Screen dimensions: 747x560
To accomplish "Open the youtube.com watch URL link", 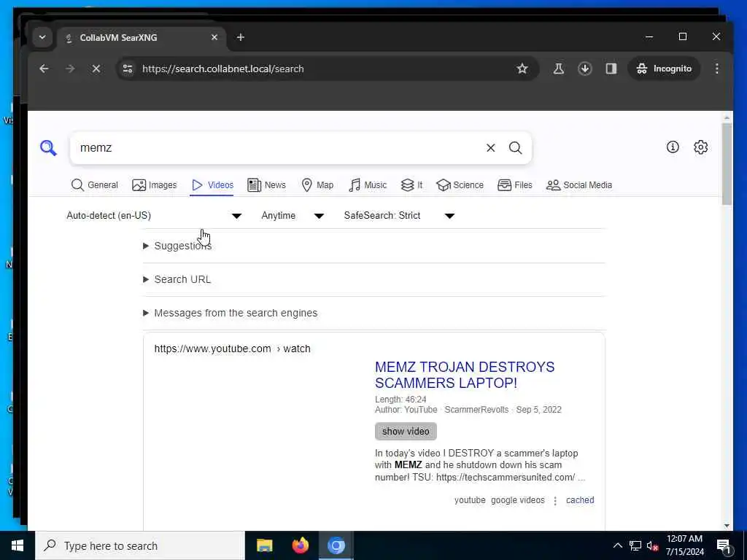I will pyautogui.click(x=232, y=349).
